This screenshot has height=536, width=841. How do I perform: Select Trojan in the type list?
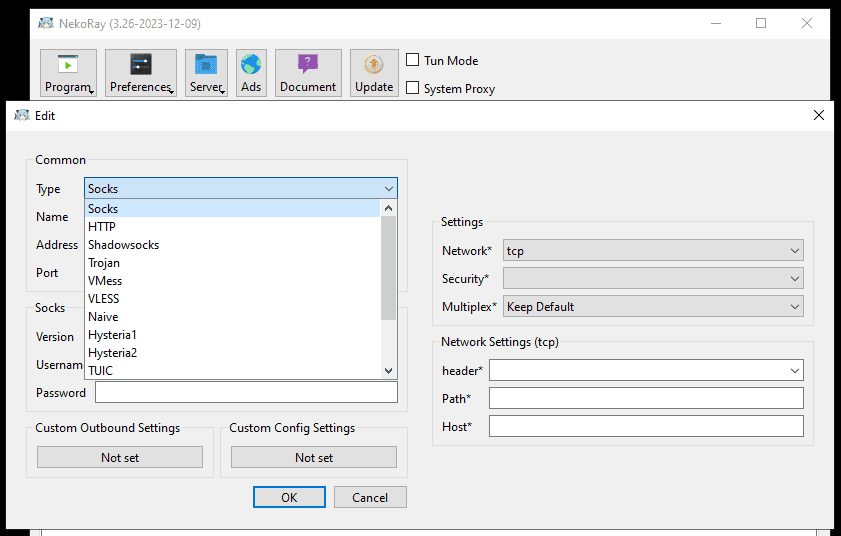pos(233,263)
